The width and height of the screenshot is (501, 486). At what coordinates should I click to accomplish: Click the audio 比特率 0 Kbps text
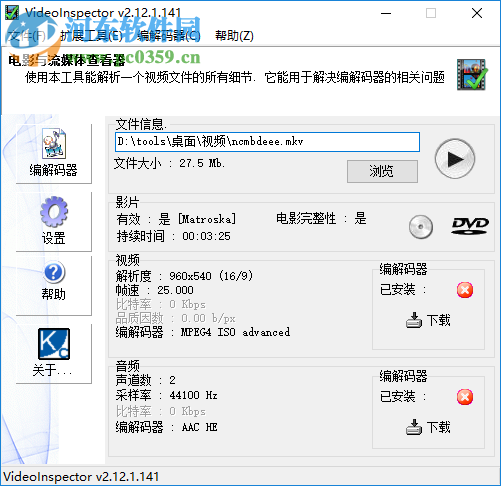click(160, 411)
